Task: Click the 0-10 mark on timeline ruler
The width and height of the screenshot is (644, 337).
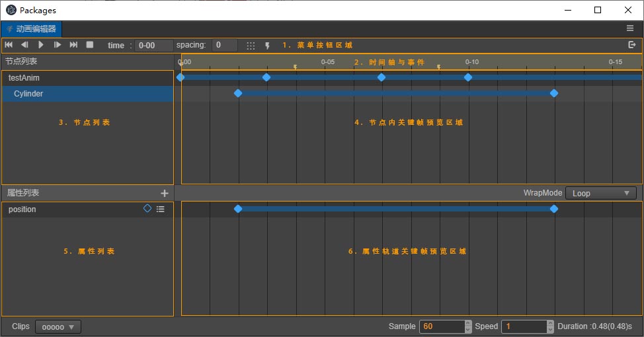Action: coord(472,62)
